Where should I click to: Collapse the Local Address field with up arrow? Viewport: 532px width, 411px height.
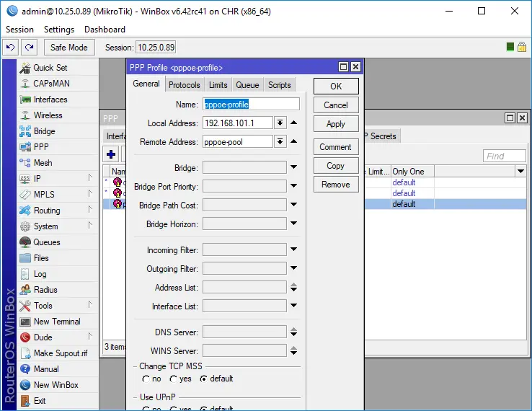tap(294, 123)
